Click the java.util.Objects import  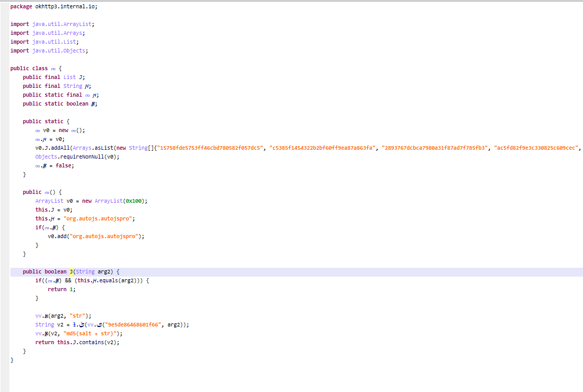click(x=60, y=50)
